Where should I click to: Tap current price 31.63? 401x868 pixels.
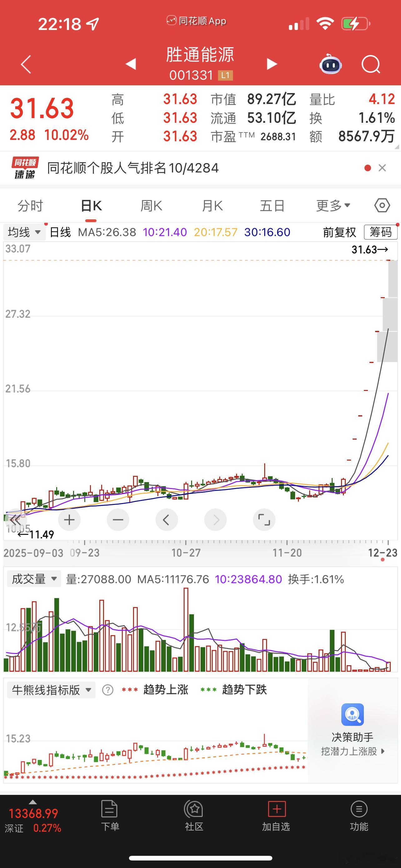(42, 108)
